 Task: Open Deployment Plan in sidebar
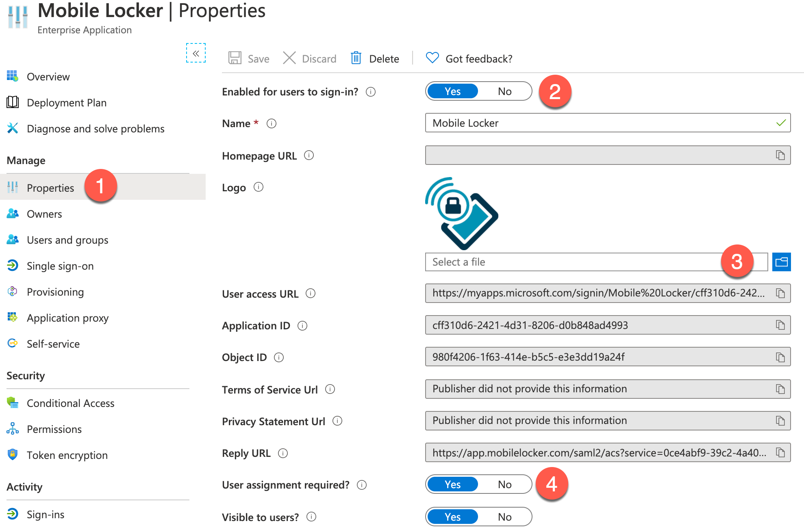[67, 103]
